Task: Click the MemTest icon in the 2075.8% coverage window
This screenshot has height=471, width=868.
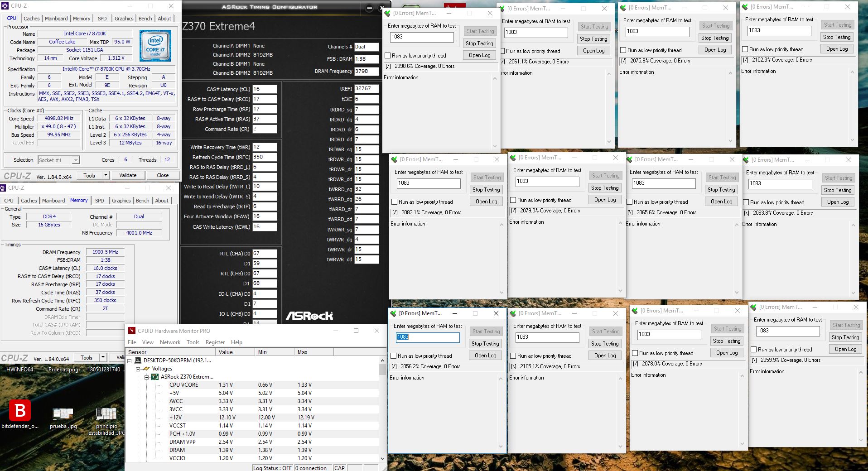Action: tap(623, 8)
